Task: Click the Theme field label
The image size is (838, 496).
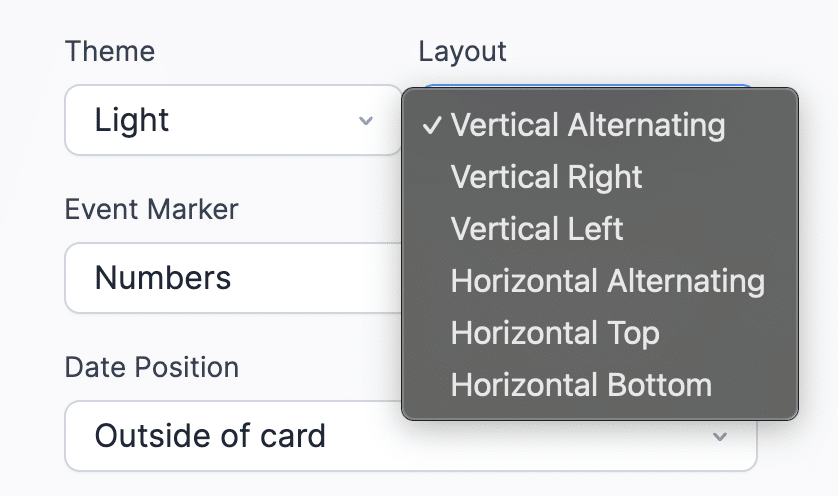Action: click(x=110, y=51)
